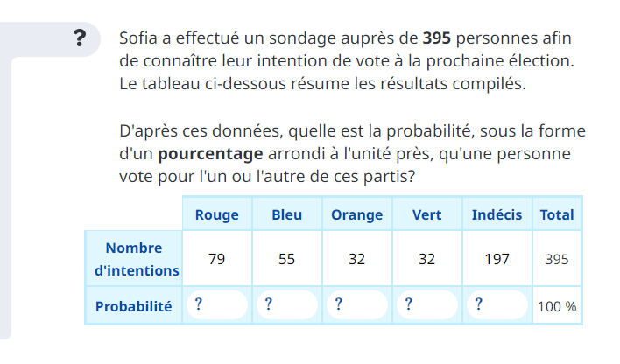Click the bold number 395 in the question
620x364 pixels.
[438, 38]
